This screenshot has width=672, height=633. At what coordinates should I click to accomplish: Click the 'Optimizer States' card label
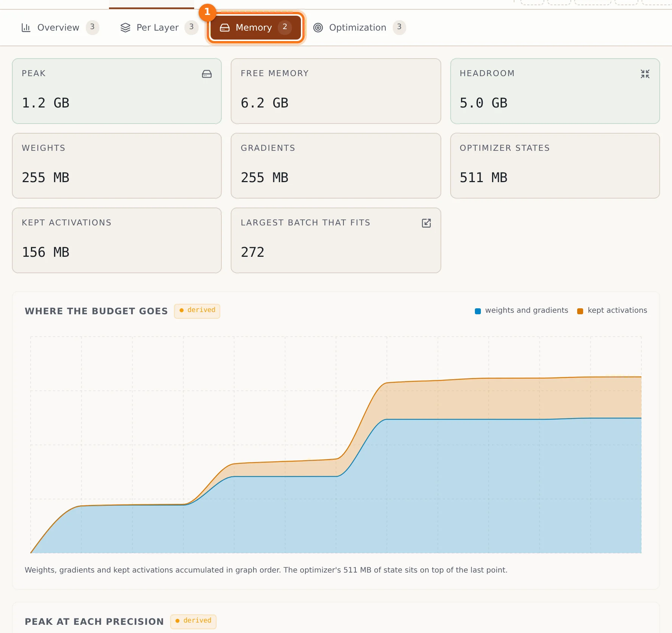point(505,148)
